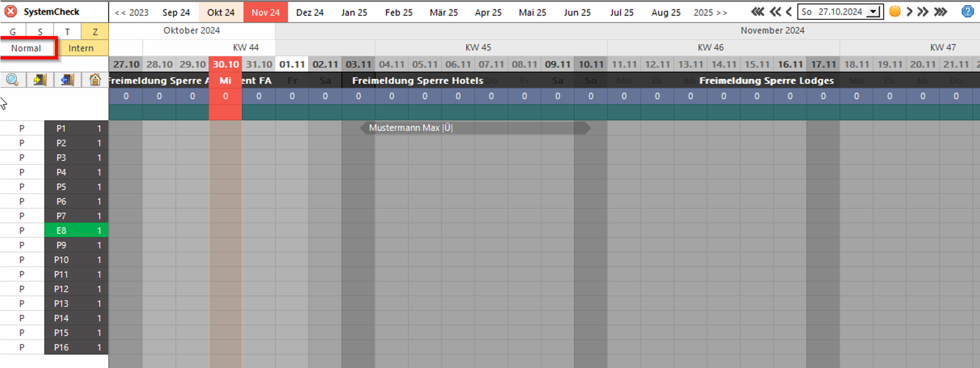The height and width of the screenshot is (368, 980).
Task: Click the triple-left arrow to jump far back
Action: [757, 11]
